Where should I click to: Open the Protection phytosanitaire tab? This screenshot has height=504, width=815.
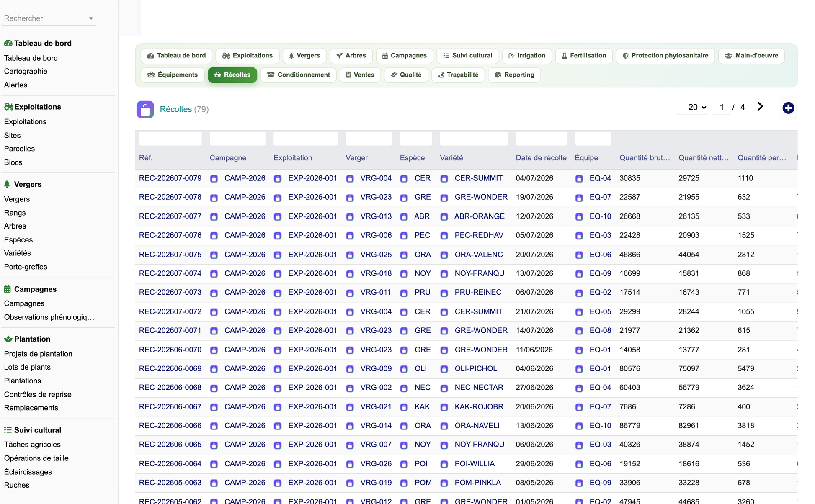[665, 56]
